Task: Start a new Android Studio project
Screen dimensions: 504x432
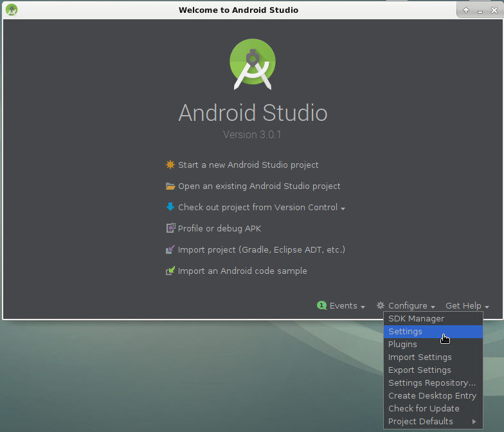Action: coord(248,165)
